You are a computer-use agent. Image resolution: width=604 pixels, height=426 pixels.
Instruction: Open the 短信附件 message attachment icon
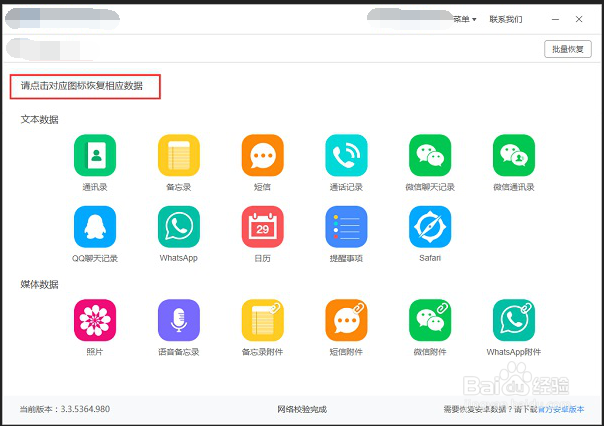pos(346,320)
